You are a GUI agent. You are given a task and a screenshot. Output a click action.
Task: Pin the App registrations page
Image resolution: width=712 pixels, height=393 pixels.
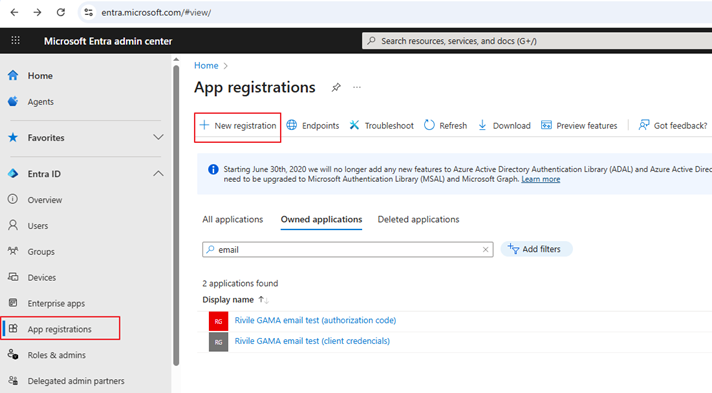[x=336, y=87]
